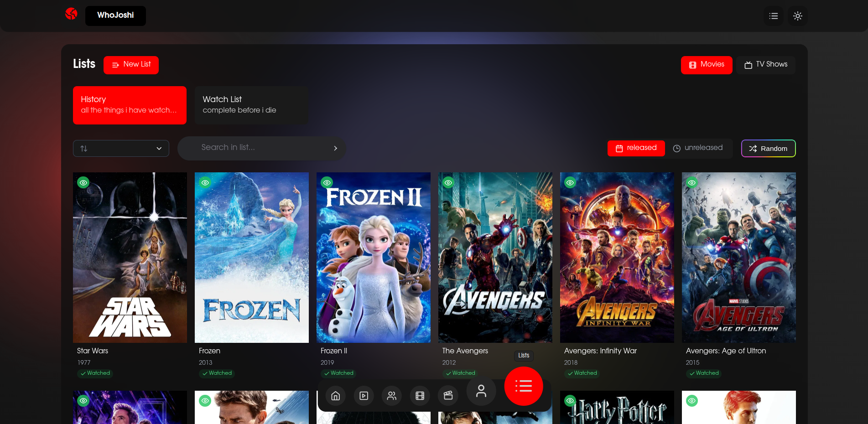The height and width of the screenshot is (424, 868).
Task: Open the sort order dropdown
Action: point(121,148)
